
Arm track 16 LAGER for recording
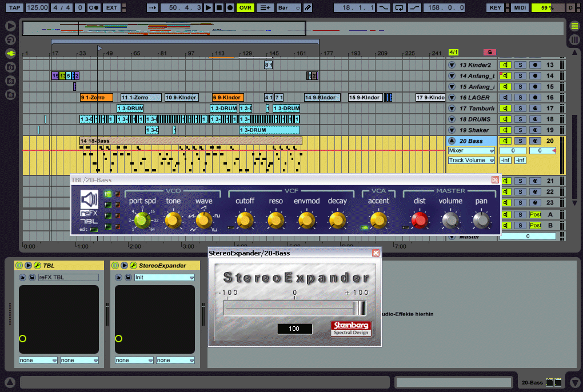pyautogui.click(x=535, y=97)
